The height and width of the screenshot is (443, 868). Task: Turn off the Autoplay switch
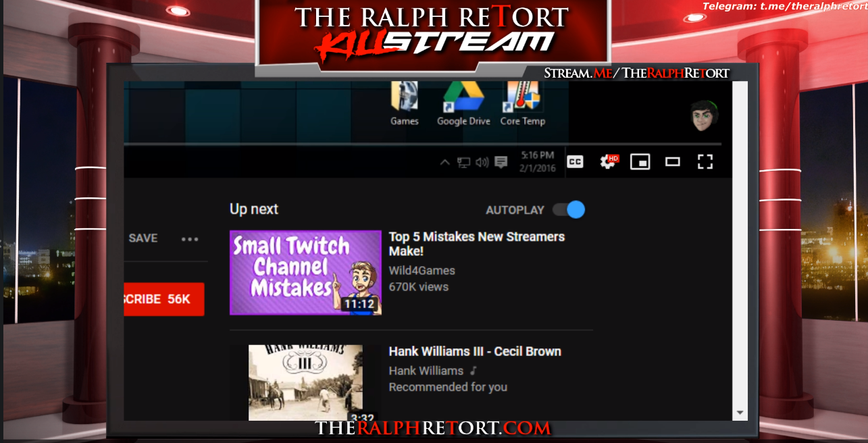(x=569, y=209)
